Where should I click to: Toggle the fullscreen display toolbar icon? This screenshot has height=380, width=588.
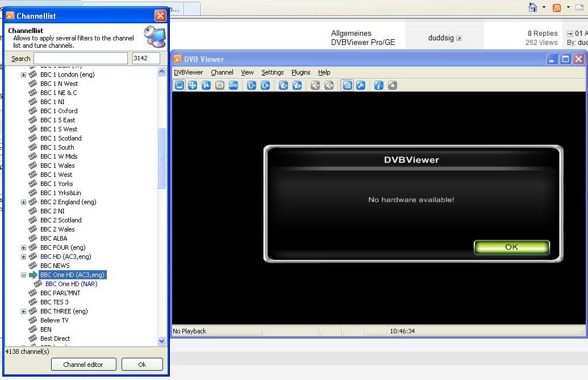(x=180, y=85)
